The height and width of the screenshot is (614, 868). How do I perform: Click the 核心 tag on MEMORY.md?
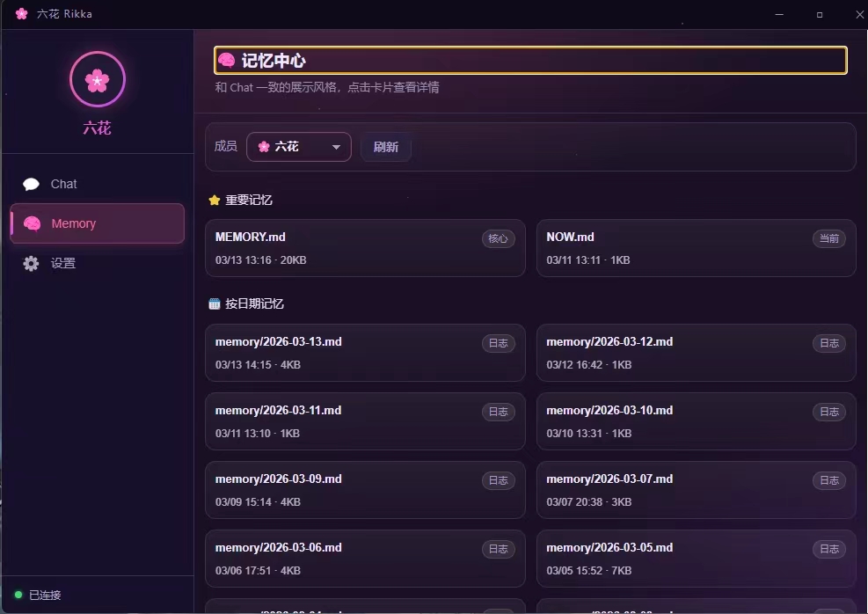click(498, 238)
